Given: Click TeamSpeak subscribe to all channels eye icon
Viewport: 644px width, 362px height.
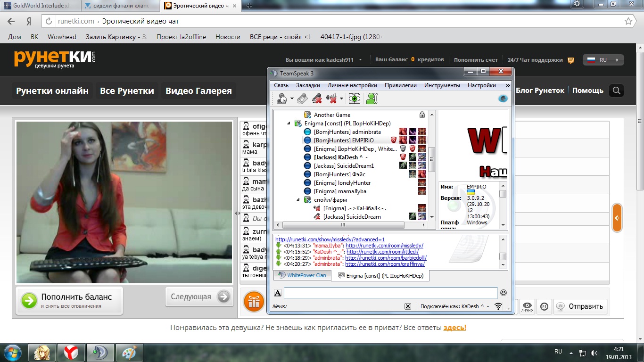Looking at the screenshot, I should coord(355,99).
